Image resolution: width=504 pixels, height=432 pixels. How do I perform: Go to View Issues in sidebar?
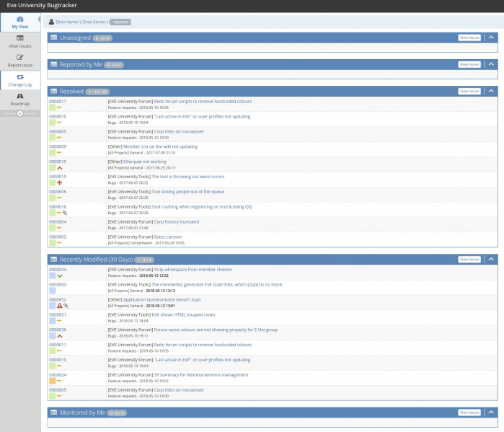pyautogui.click(x=19, y=41)
